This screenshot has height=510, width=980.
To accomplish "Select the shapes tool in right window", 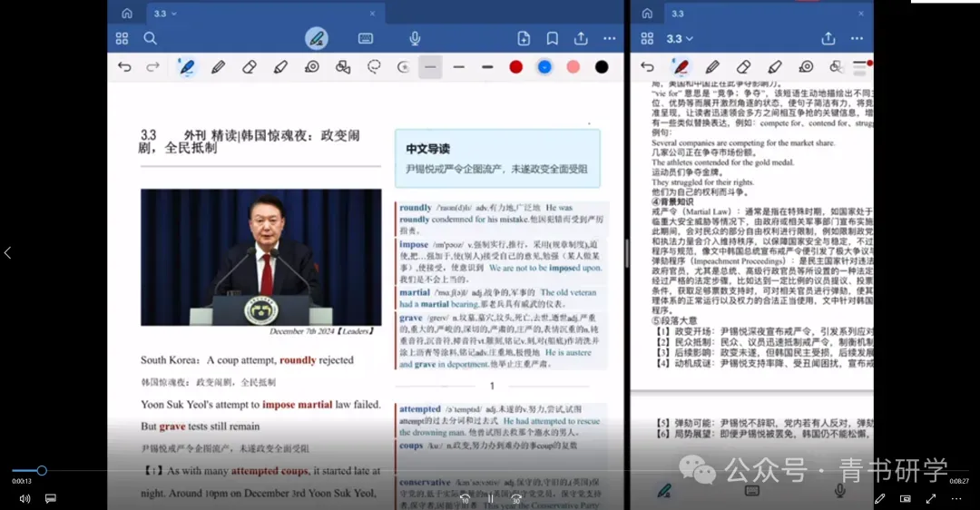I will [837, 67].
